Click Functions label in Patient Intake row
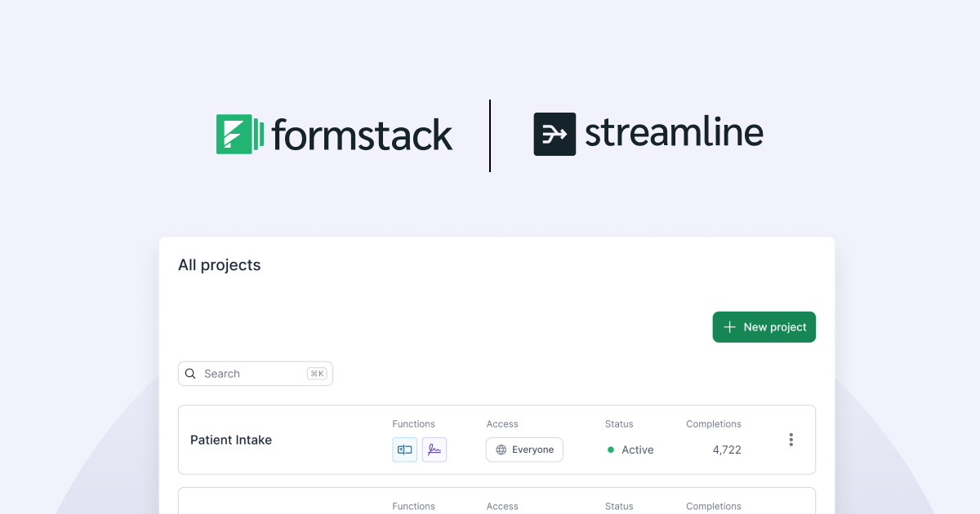The image size is (980, 514). coord(413,424)
